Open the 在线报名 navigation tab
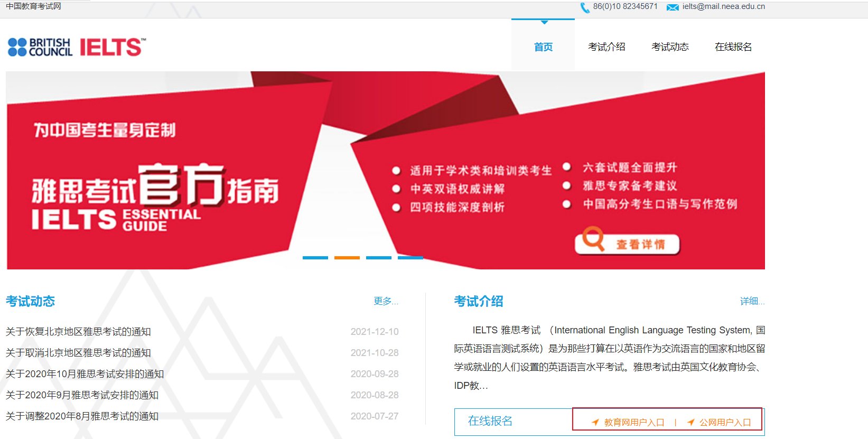 (x=733, y=46)
